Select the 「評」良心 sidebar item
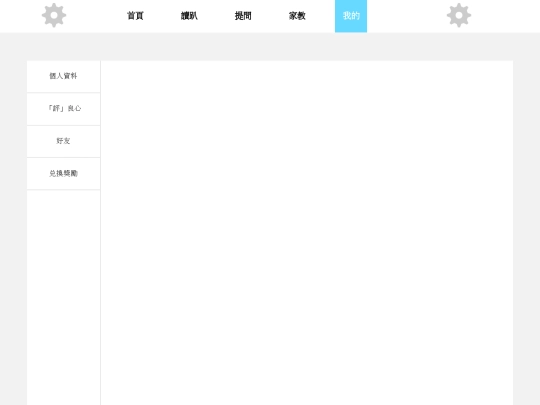 click(x=64, y=109)
